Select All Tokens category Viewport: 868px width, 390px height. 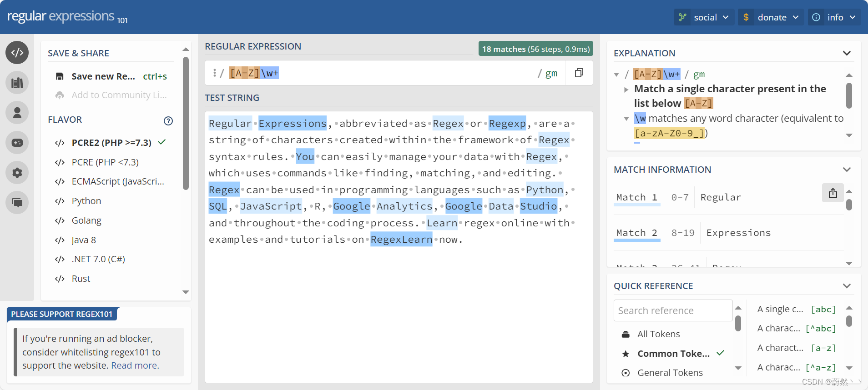pyautogui.click(x=658, y=334)
